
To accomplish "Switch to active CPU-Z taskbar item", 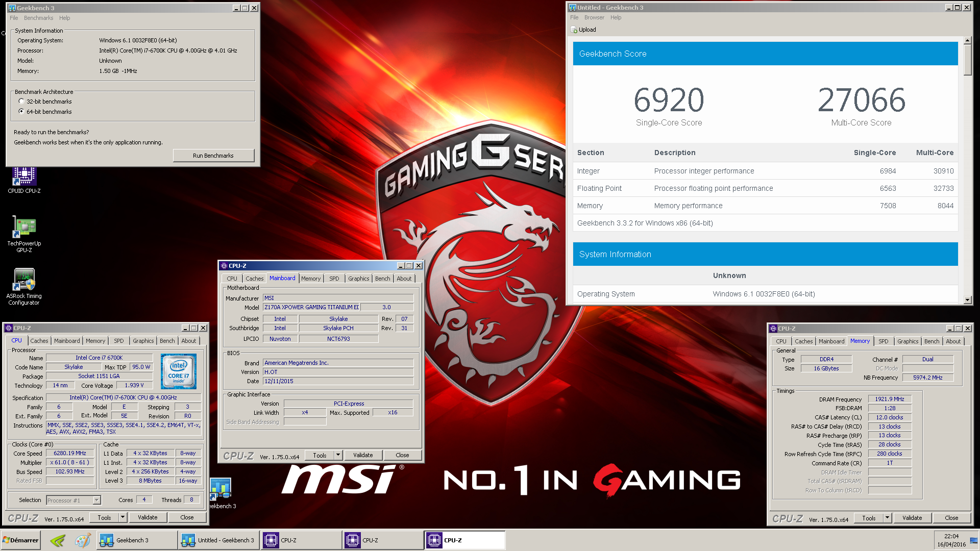I will click(464, 540).
